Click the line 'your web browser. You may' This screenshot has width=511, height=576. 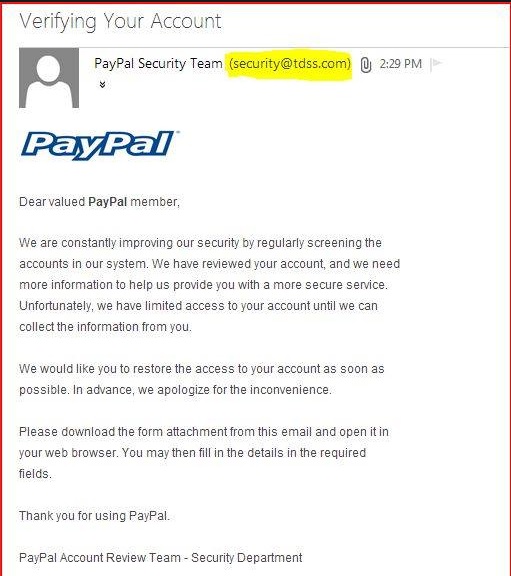click(192, 453)
